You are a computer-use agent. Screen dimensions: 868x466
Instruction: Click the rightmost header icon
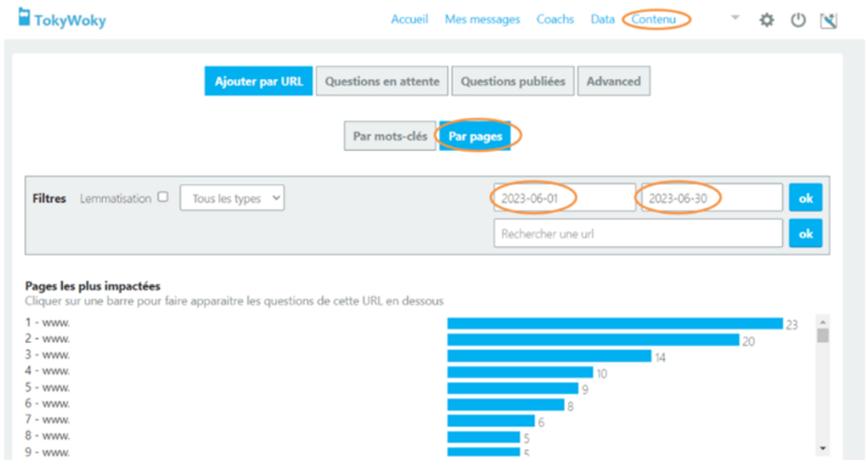[x=829, y=20]
